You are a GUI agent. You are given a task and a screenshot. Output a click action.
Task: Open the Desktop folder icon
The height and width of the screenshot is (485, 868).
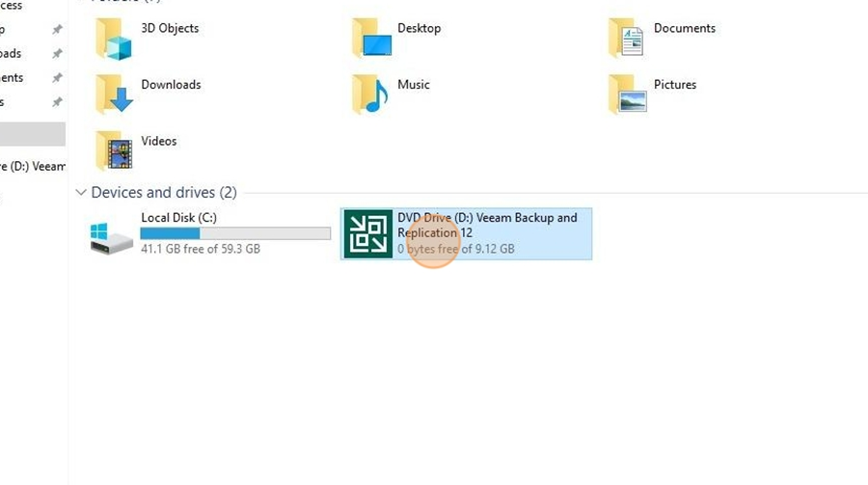(372, 39)
